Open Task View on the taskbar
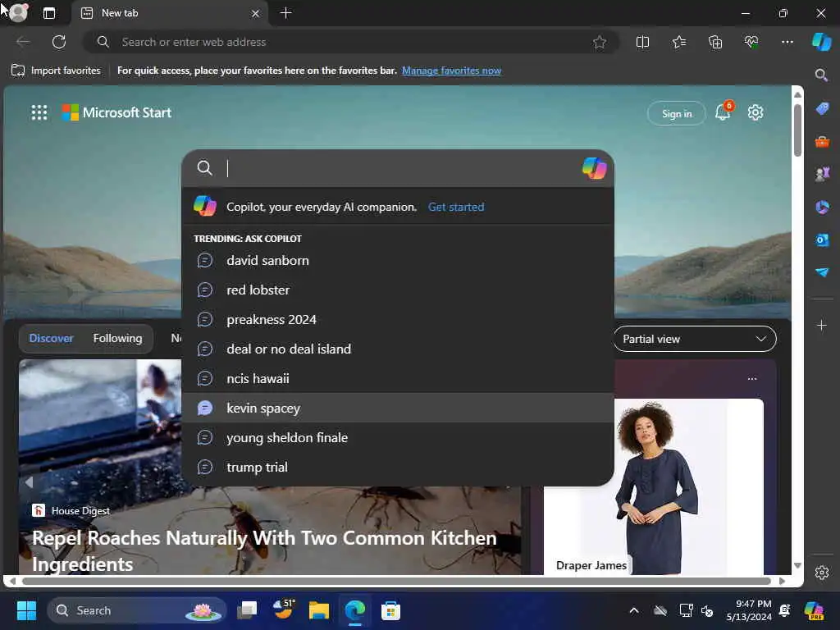 247,610
